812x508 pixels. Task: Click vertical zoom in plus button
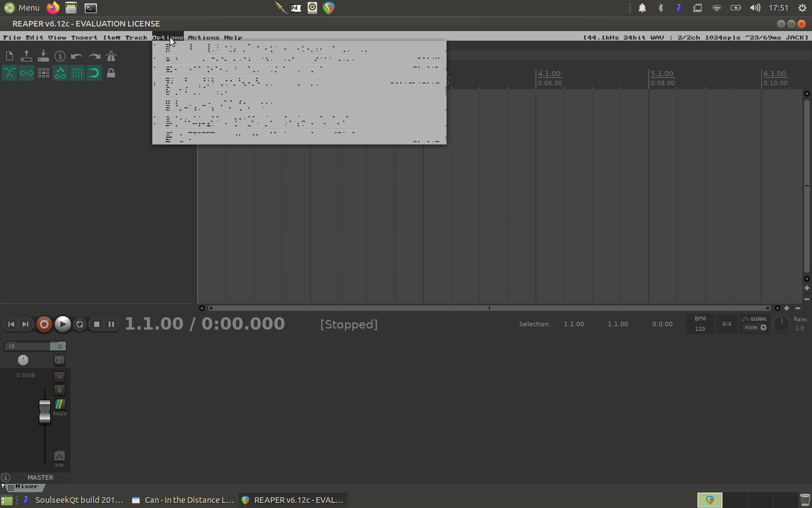coord(807,288)
